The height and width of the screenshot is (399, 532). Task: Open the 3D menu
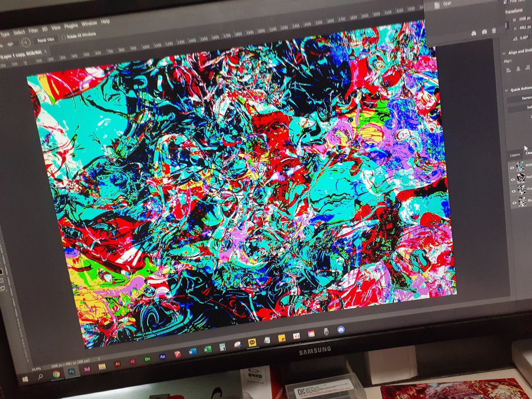click(x=45, y=29)
